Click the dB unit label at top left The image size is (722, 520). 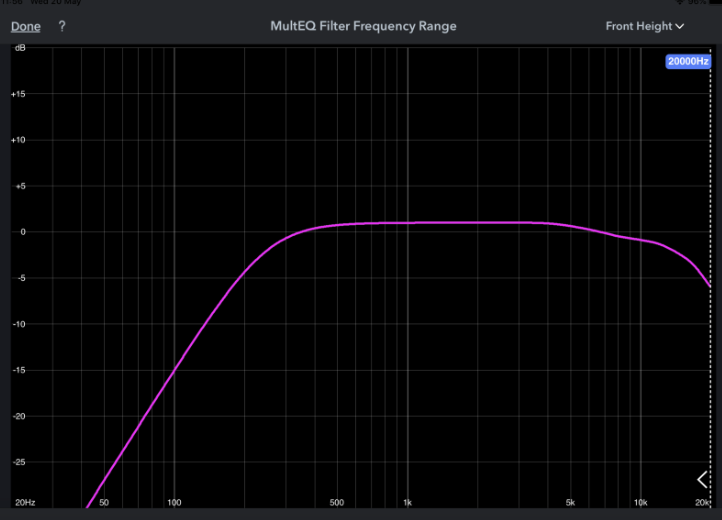tap(20, 48)
